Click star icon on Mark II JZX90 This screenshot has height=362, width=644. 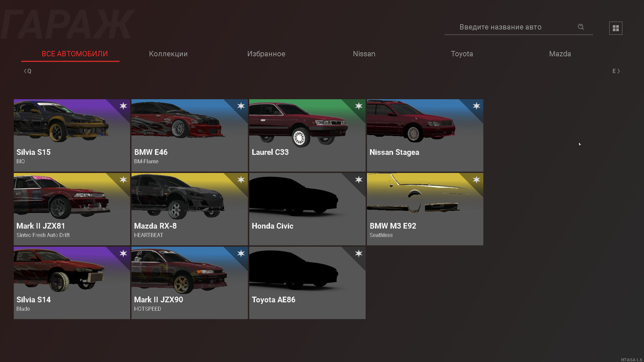(241, 253)
